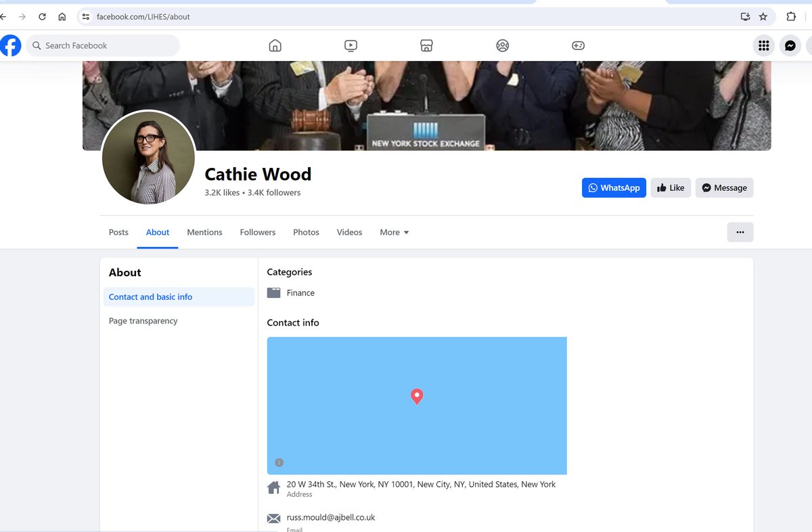The image size is (812, 532).
Task: Open the Photos tab
Action: coord(306,232)
